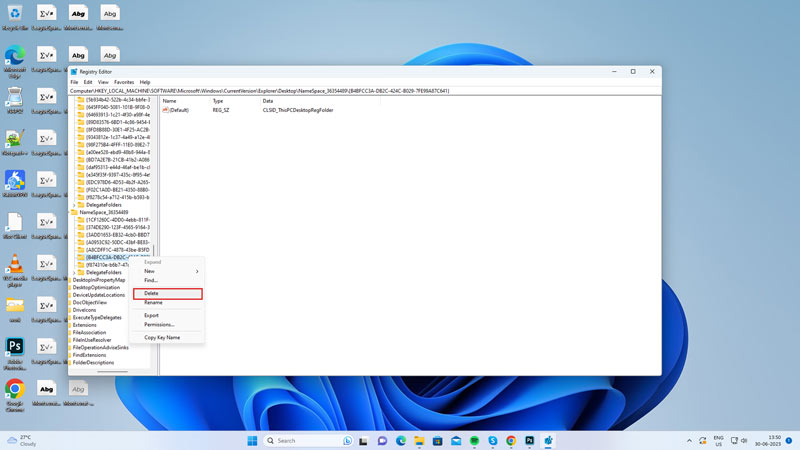This screenshot has height=450, width=800.
Task: Open Spotify from the taskbar
Action: coord(474,441)
